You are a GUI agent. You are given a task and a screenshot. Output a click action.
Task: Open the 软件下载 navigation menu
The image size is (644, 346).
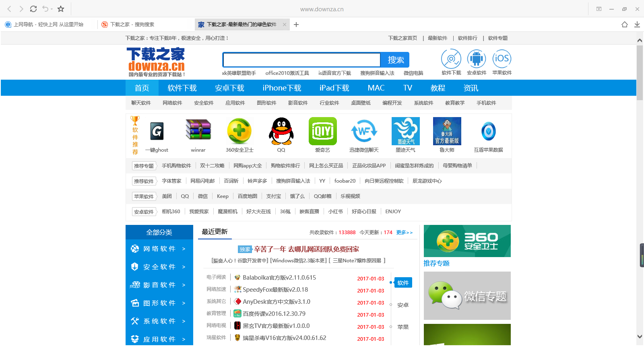click(x=182, y=88)
